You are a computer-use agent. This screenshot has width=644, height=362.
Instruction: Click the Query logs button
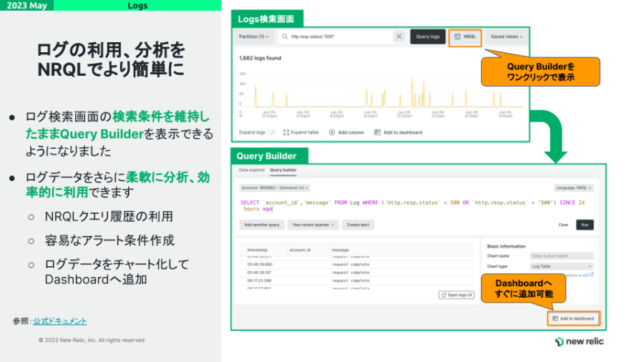pyautogui.click(x=428, y=36)
